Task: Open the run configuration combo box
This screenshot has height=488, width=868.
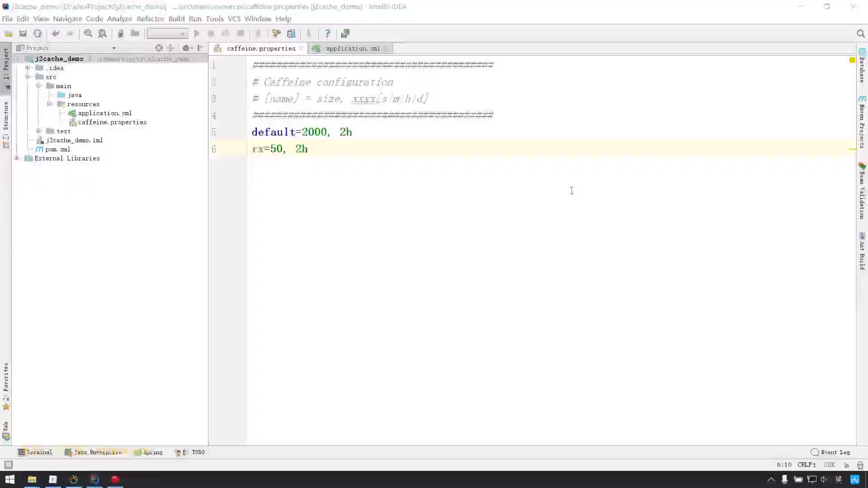Action: point(167,34)
